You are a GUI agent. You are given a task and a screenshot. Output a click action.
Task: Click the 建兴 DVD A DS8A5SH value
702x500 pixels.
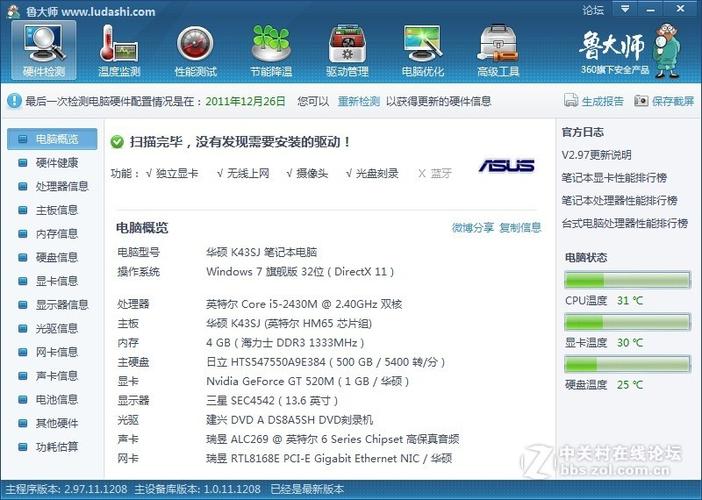click(x=289, y=420)
